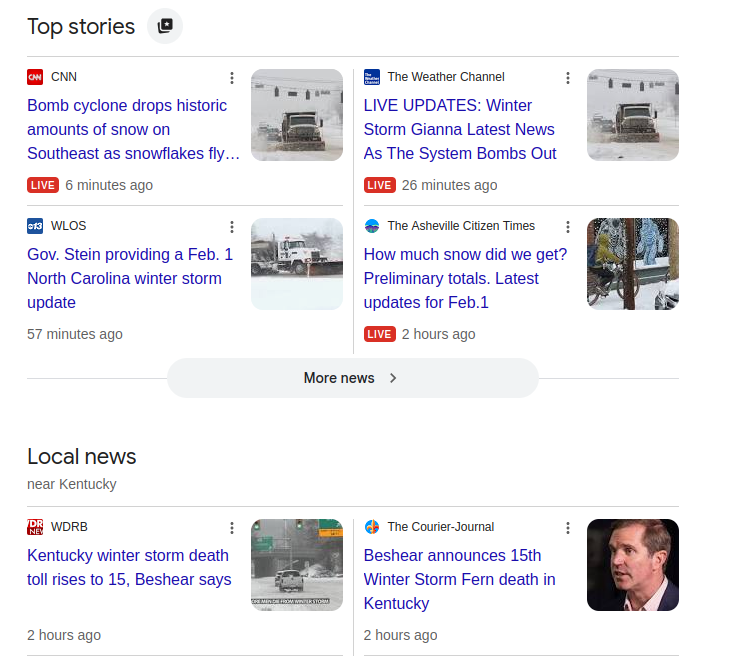Click the Top stories collection icon
Image resolution: width=731 pixels, height=656 pixels.
165,26
